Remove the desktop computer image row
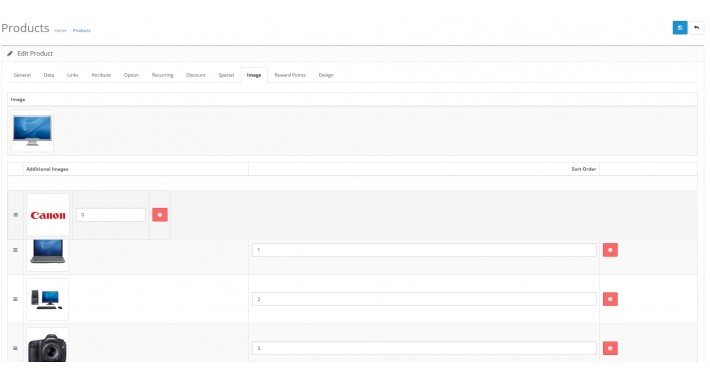710x380 pixels. pyautogui.click(x=610, y=299)
